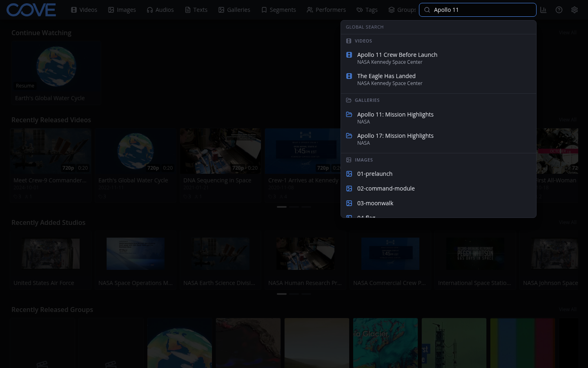Open the Audios nav item
Viewport: 588px width, 368px height.
160,10
